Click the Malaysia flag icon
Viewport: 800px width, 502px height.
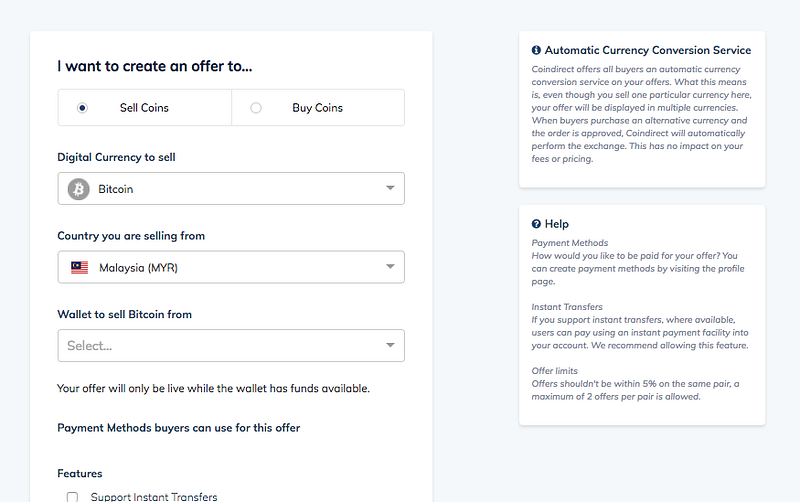pyautogui.click(x=79, y=267)
